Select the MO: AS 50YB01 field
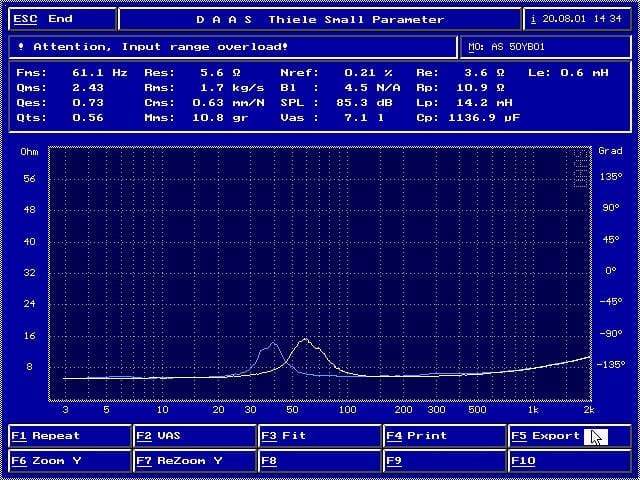The image size is (640, 480). click(x=545, y=46)
